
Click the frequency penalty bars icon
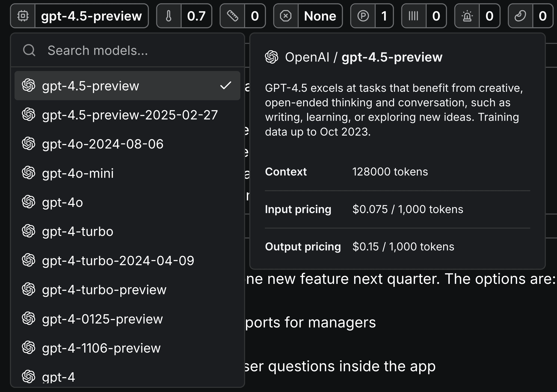tap(413, 16)
